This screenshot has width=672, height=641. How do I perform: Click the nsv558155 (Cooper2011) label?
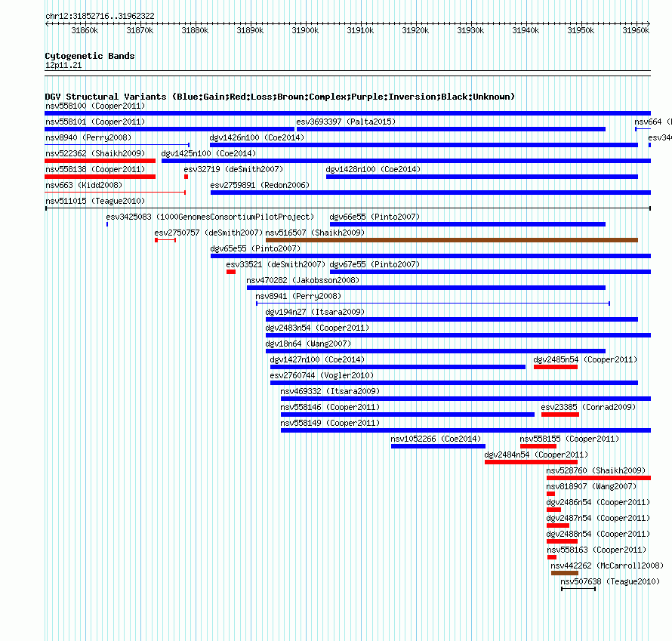[569, 439]
